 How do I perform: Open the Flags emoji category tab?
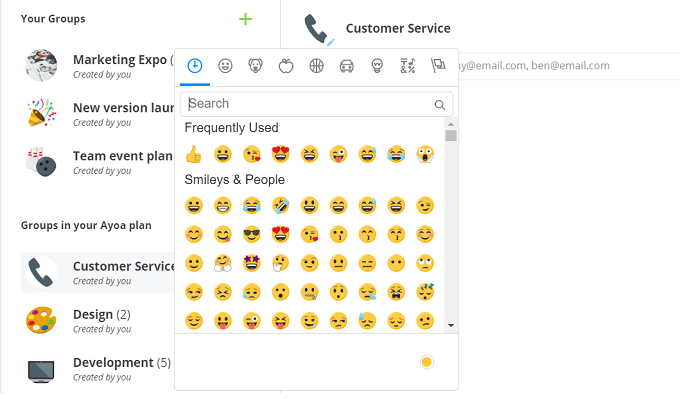(438, 66)
